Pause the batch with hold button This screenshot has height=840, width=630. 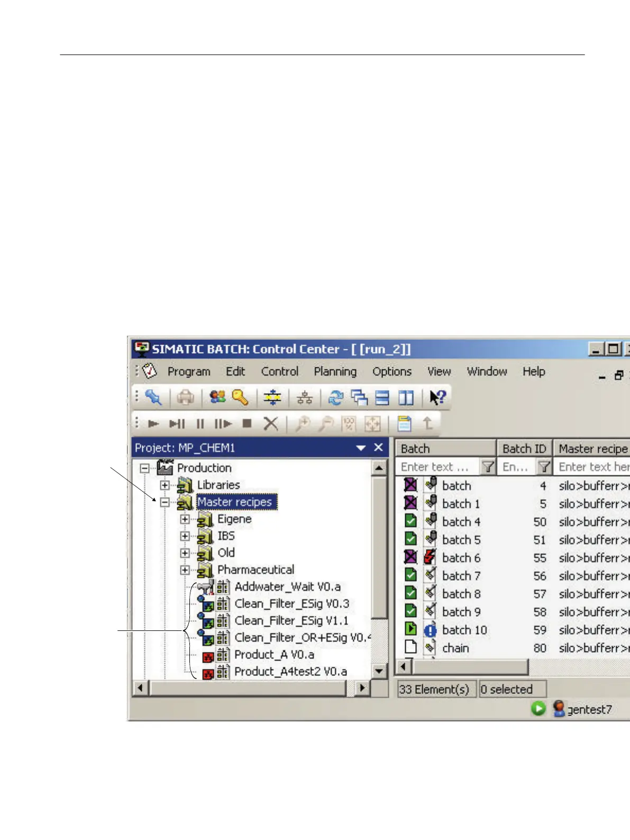coord(200,423)
